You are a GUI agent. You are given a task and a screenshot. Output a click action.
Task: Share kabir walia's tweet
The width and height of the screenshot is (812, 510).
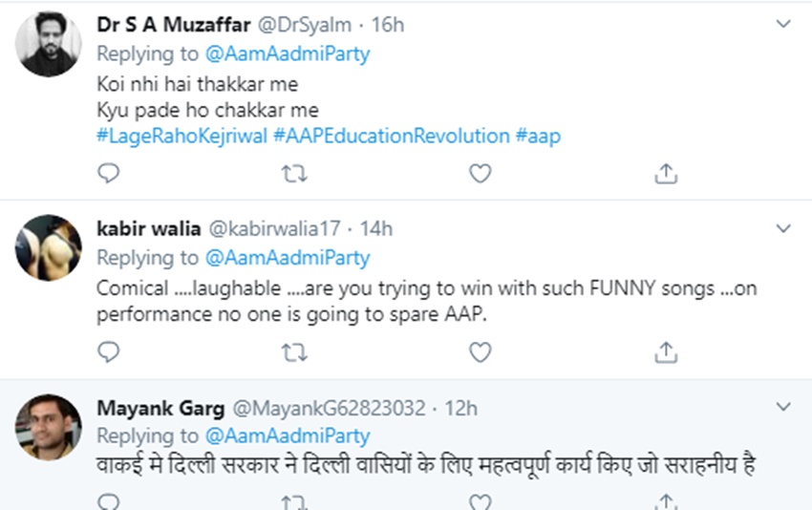coord(666,352)
